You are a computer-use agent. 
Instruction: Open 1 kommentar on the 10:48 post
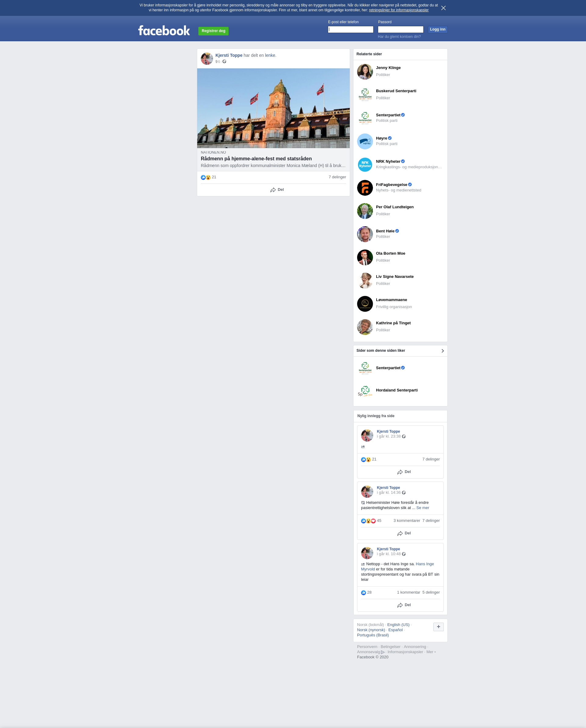(x=408, y=592)
